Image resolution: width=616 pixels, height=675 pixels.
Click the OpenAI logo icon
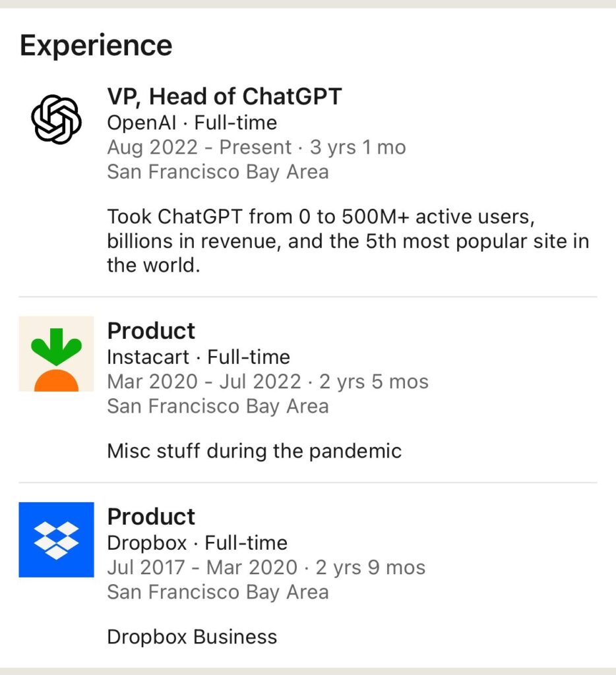[x=56, y=119]
